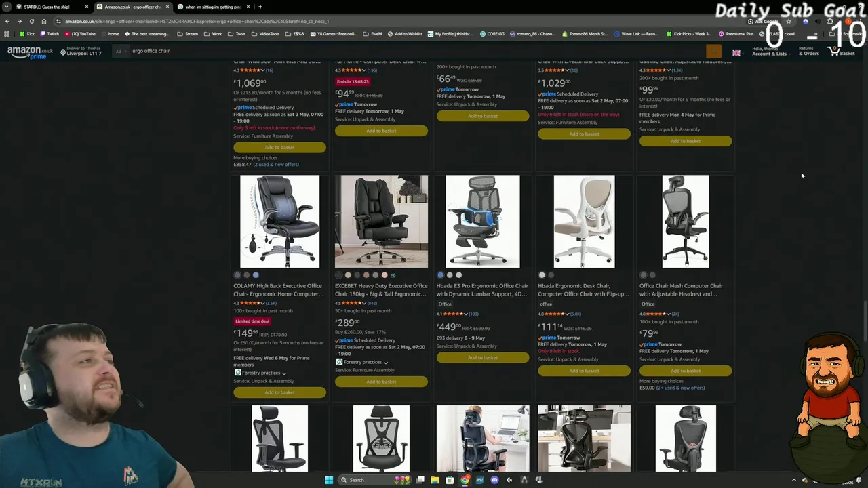868x488 pixels.
Task: Open rating breakdown for COLAMY chair
Action: [249, 303]
